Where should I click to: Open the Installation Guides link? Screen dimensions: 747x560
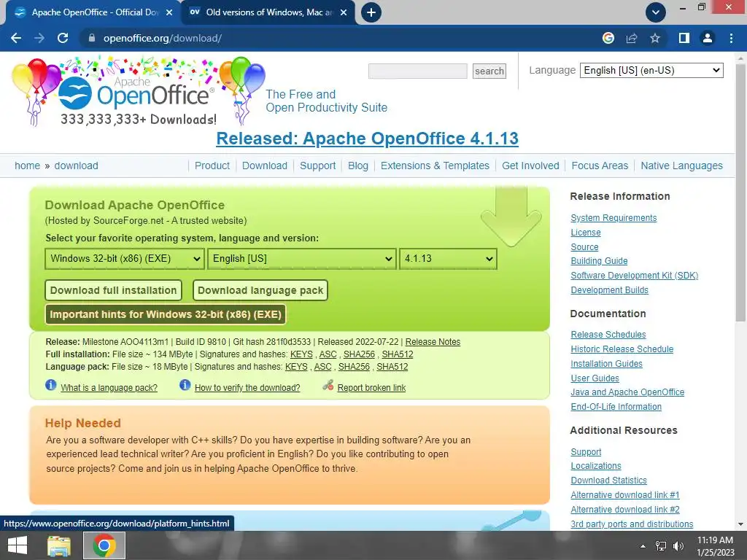(x=606, y=364)
